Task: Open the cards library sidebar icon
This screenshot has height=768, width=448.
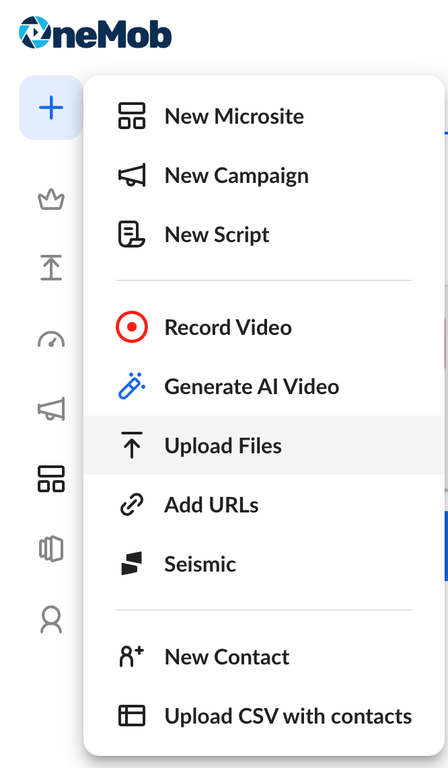Action: pyautogui.click(x=51, y=549)
